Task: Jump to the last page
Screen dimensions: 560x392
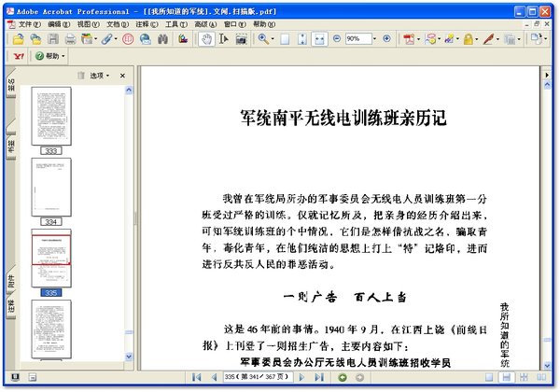Action: point(319,377)
